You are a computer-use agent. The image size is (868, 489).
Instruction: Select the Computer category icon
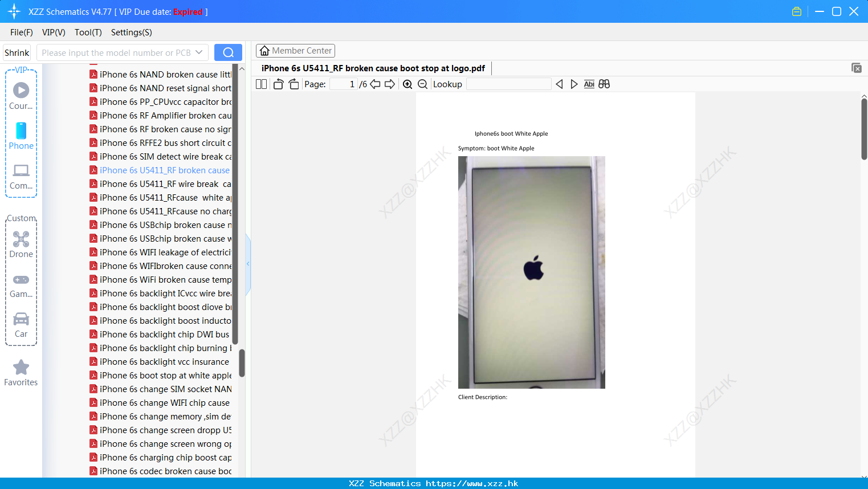[21, 170]
